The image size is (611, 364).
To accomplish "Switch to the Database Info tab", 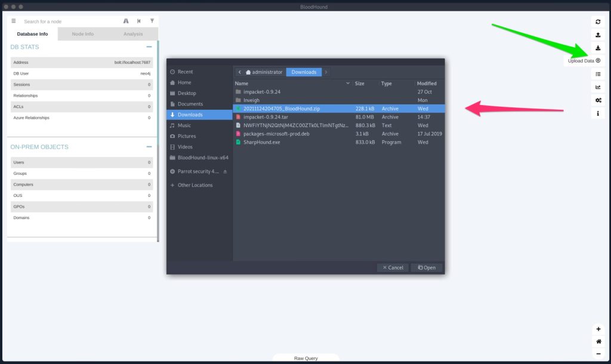I will 32,34.
